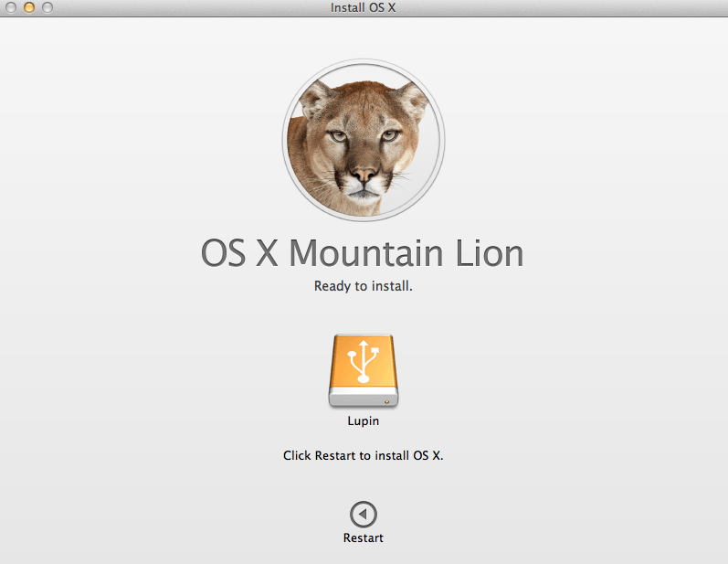Click the 'Click Restart to install OS X.' text
This screenshot has height=564, width=728.
click(x=363, y=455)
